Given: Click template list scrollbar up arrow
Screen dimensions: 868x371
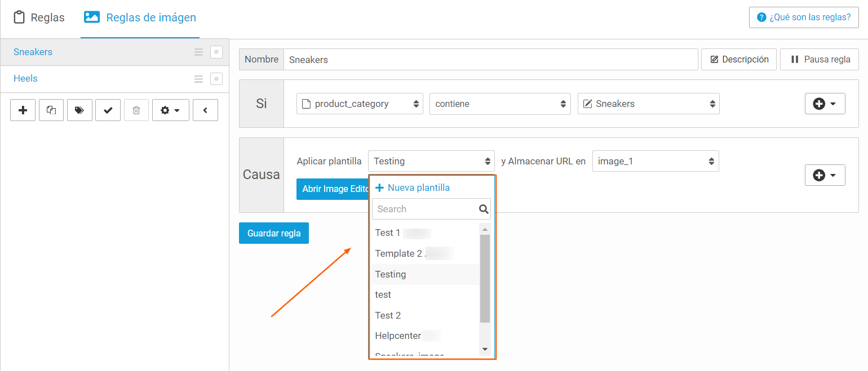Looking at the screenshot, I should (485, 229).
